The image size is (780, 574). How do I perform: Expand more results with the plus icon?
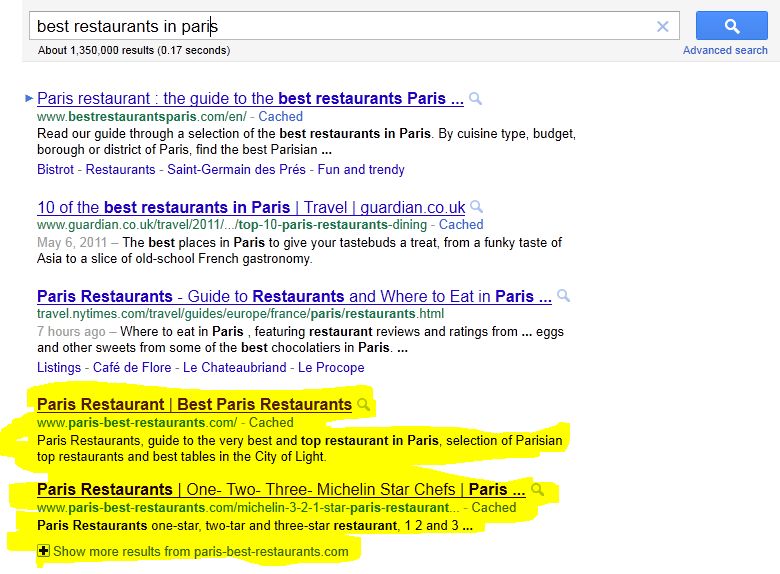[x=43, y=551]
